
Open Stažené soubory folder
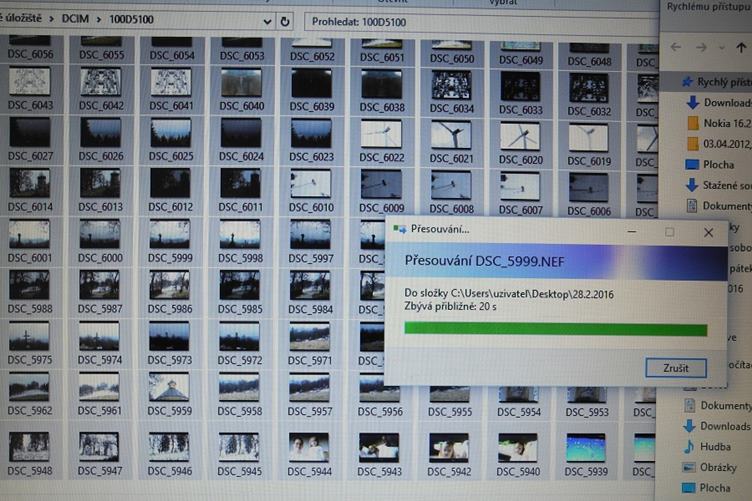pyautogui.click(x=718, y=185)
